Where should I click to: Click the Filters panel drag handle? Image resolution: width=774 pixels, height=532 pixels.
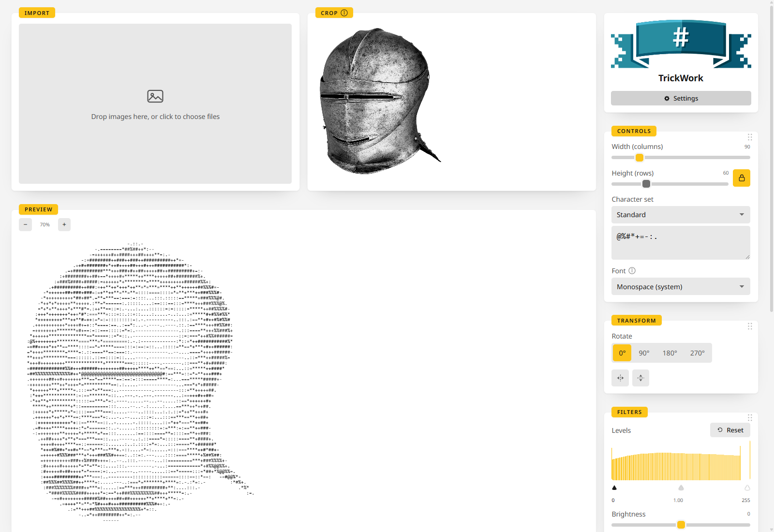[x=750, y=418]
